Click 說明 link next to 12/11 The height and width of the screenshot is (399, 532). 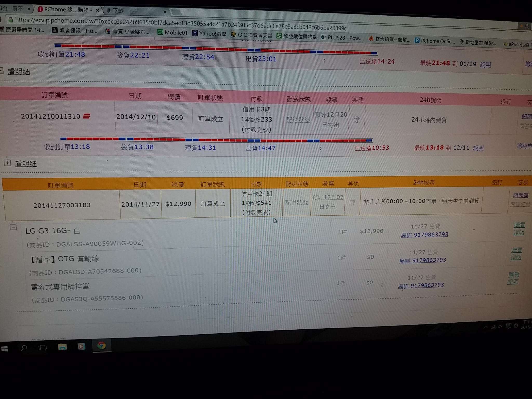(x=478, y=148)
